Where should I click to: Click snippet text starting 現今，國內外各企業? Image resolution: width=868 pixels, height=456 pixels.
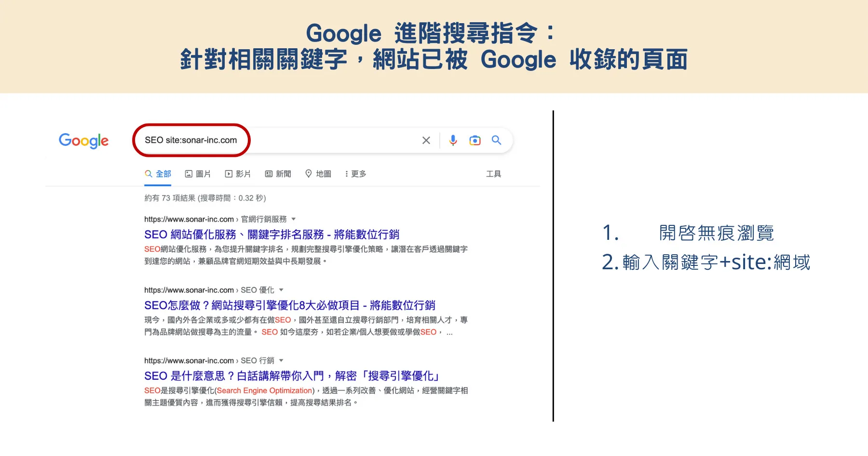[306, 326]
